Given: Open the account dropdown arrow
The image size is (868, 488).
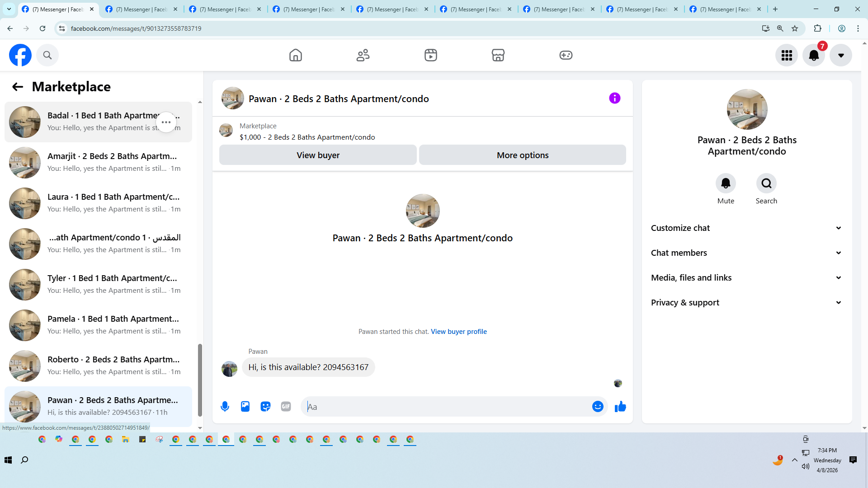Looking at the screenshot, I should 840,55.
